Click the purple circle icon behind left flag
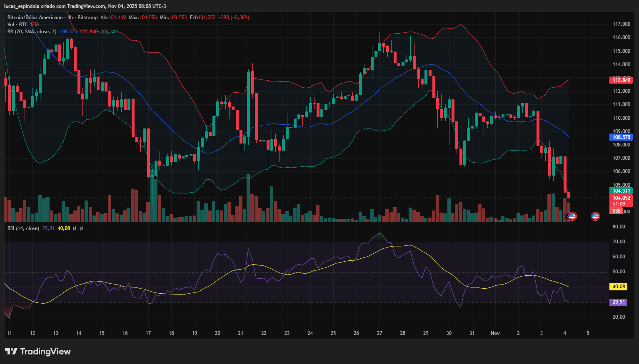 [567, 216]
